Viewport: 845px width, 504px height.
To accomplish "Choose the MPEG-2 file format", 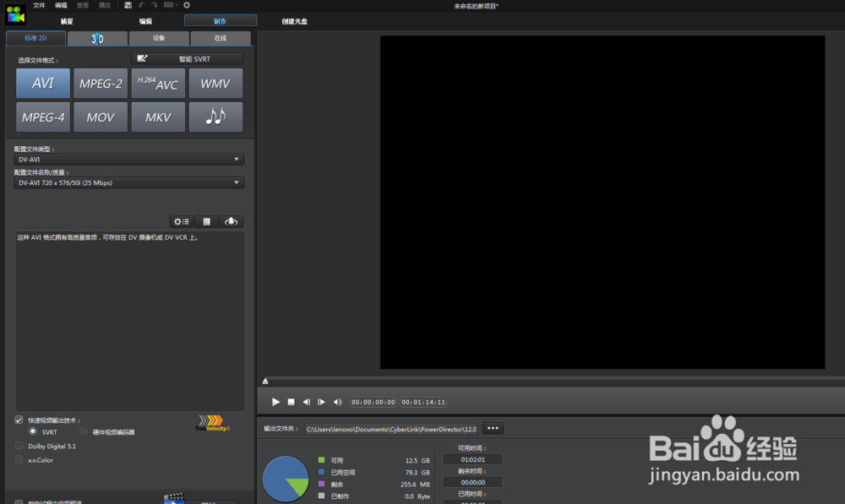I will coord(101,84).
